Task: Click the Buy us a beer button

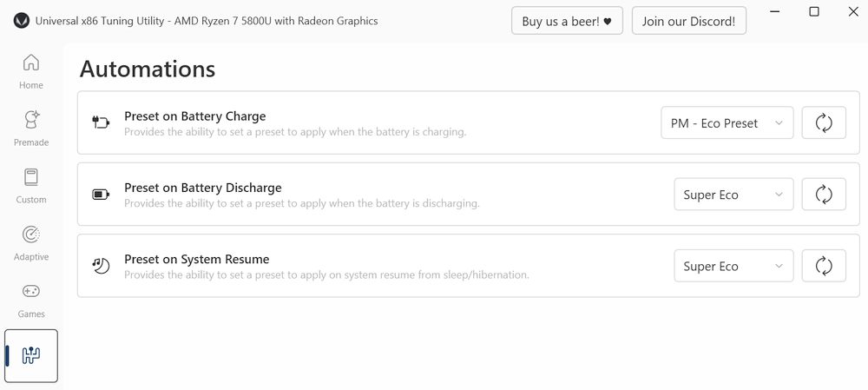Action: click(567, 21)
